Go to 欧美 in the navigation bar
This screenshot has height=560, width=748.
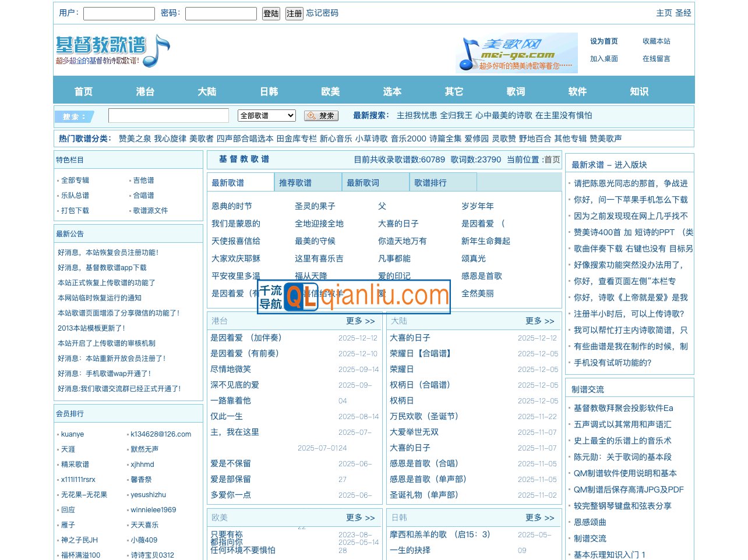click(330, 91)
